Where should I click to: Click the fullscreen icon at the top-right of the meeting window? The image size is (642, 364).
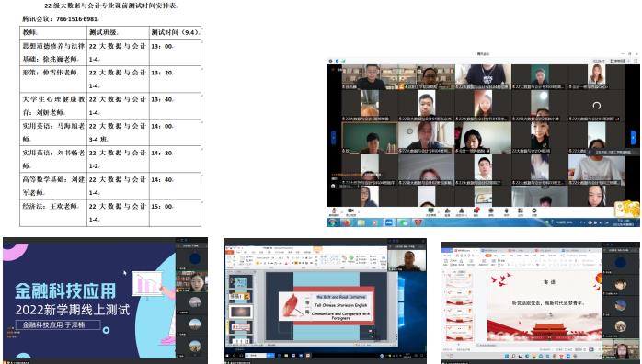pos(636,61)
